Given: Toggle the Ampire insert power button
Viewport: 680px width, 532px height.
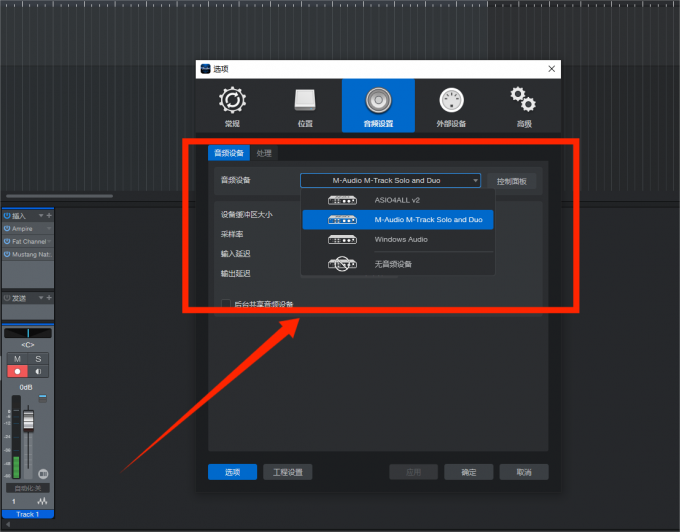Looking at the screenshot, I should 7,228.
